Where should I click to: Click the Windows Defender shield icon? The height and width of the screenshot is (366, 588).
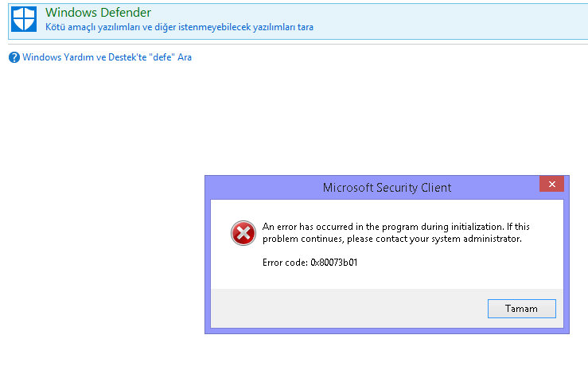click(x=26, y=20)
